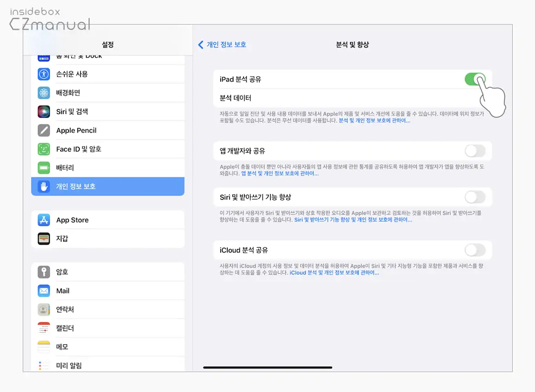Tap the 배경화면 wallpaper icon
This screenshot has height=392, width=535.
tap(44, 93)
